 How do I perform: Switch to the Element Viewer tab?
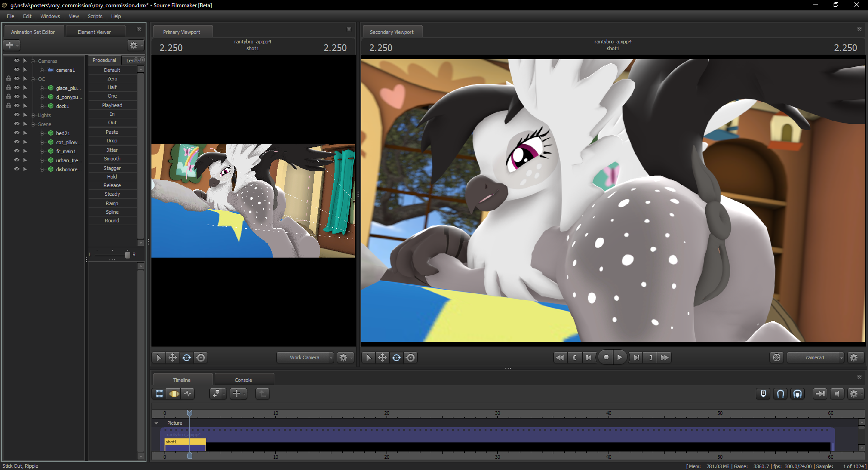click(x=94, y=32)
